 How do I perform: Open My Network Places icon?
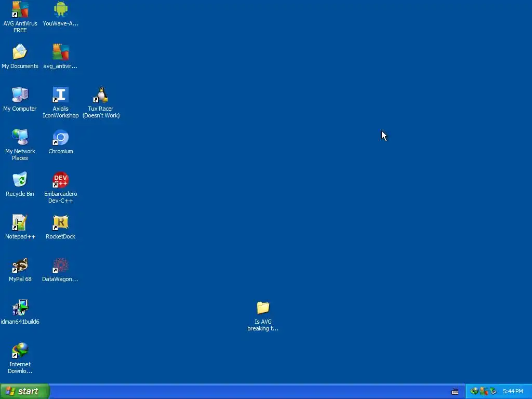[20, 137]
